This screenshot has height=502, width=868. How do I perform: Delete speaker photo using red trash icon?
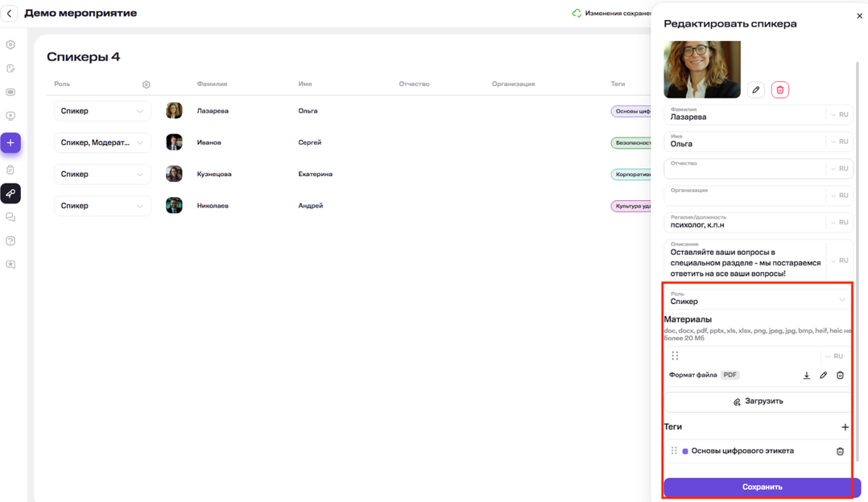tap(779, 90)
